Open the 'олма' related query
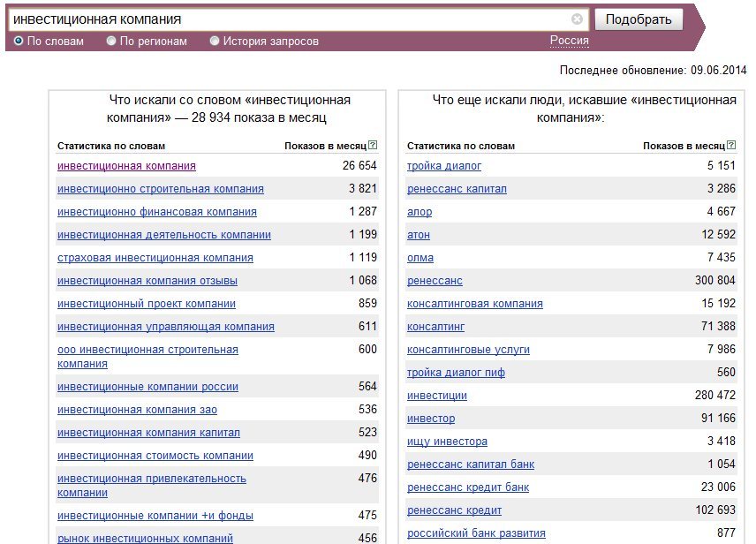 click(420, 258)
